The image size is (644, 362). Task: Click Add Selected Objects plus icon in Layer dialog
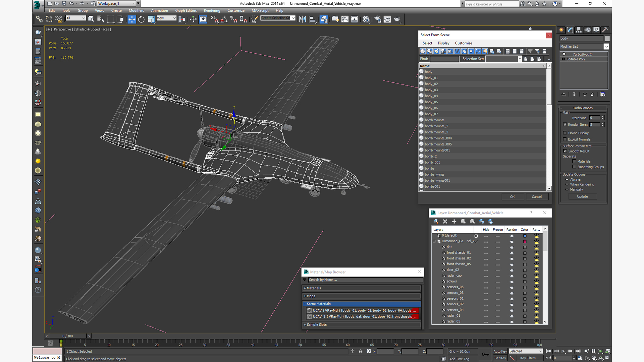[454, 222]
